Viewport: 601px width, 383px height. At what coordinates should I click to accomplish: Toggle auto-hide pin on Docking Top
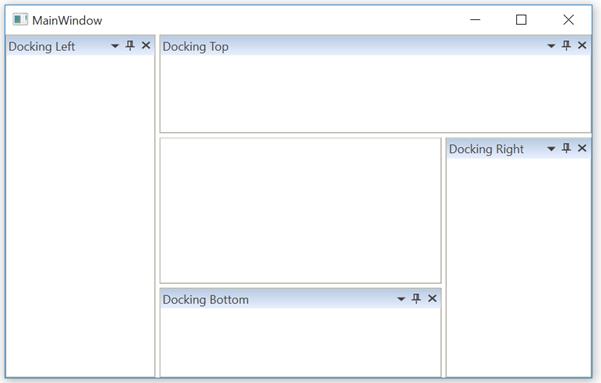point(566,46)
